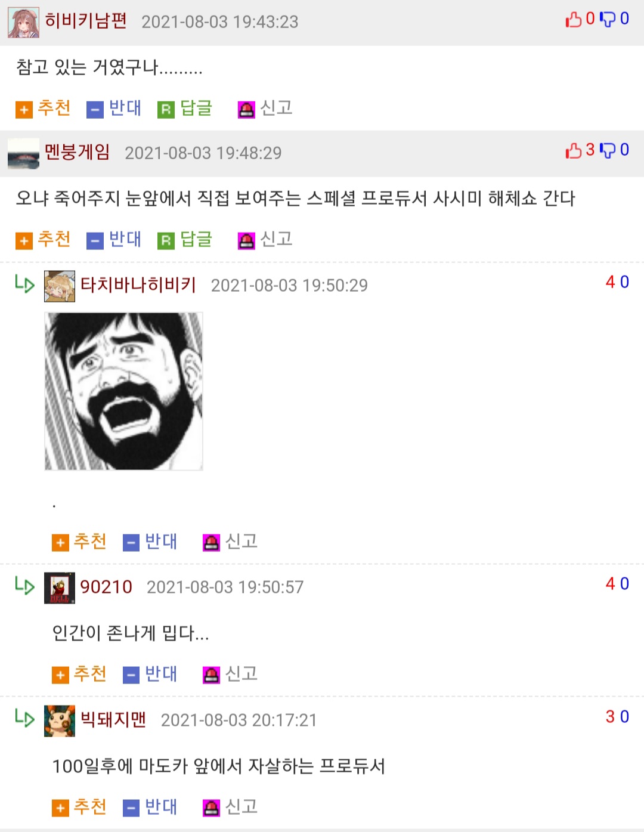Screen dimensions: 644x832
Task: Click thumbs-up icon on 멘붕게임's comment
Action: 573,151
